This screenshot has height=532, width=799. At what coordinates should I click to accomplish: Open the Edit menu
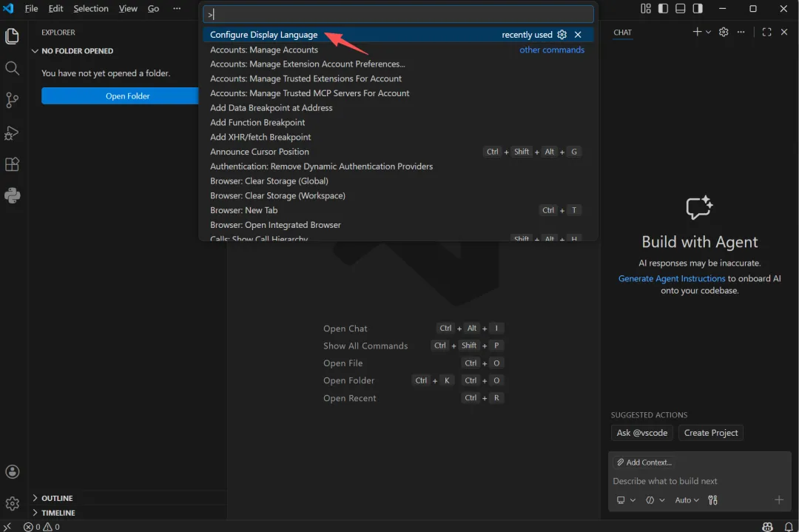click(x=55, y=8)
